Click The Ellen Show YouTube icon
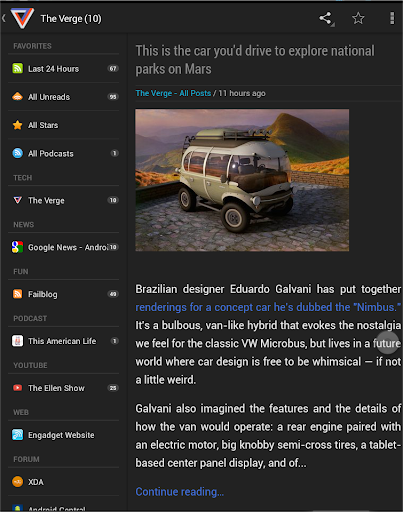Viewport: 403px width, 512px height. (17, 388)
